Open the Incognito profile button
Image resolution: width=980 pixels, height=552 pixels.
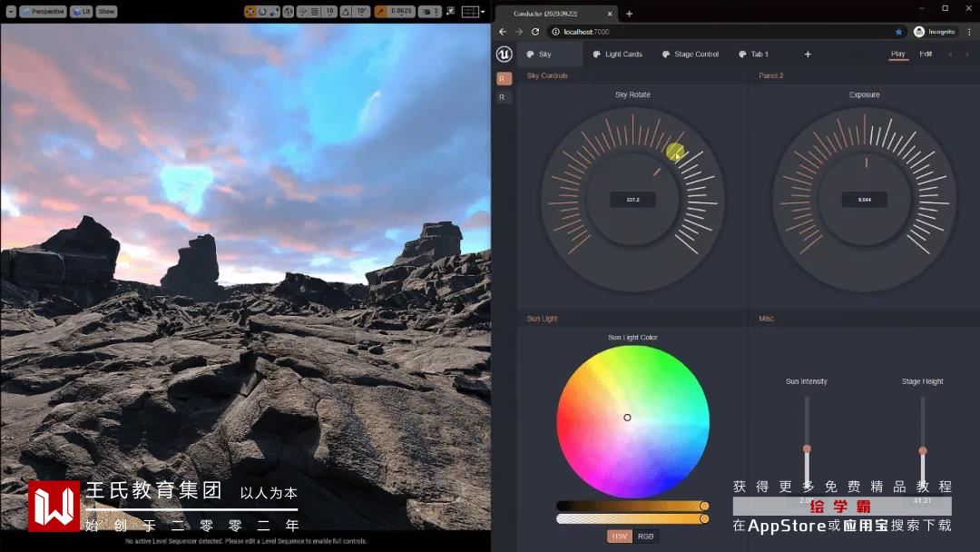point(935,31)
